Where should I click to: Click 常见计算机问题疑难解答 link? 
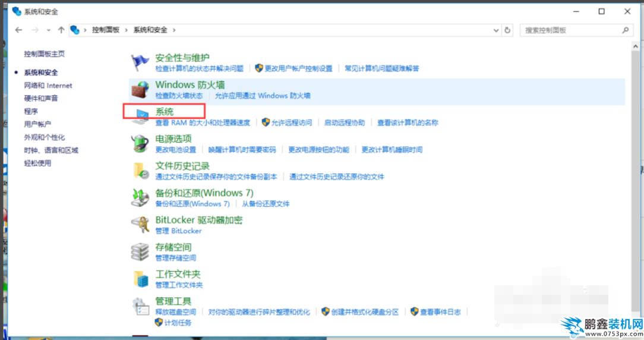tap(381, 69)
